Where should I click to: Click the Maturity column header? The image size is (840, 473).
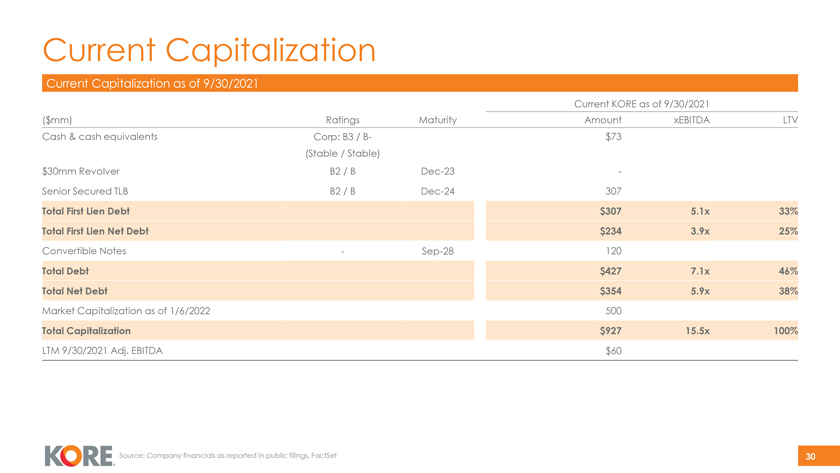coord(437,120)
